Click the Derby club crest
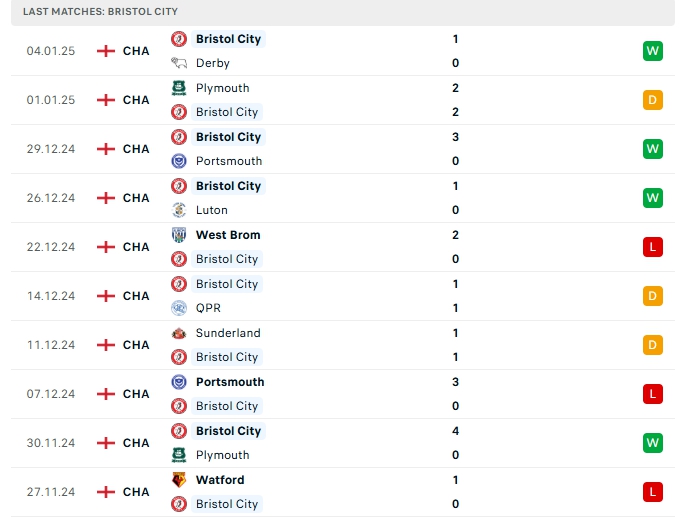 [179, 63]
